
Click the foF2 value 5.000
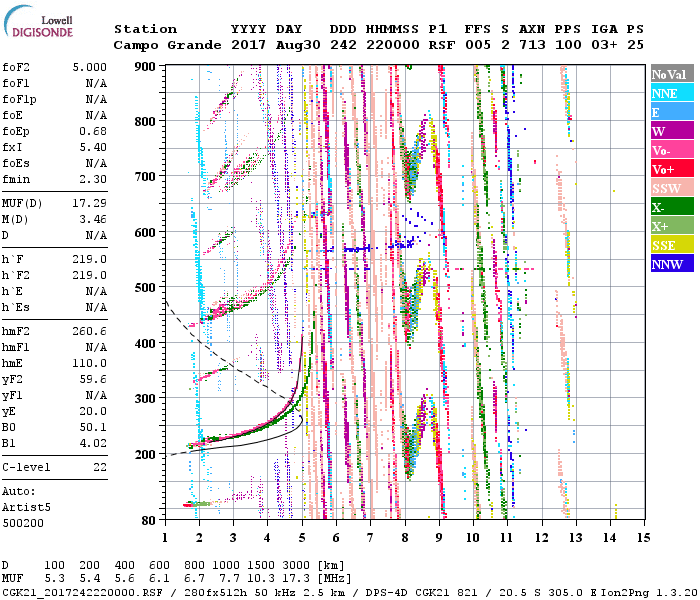[88, 68]
